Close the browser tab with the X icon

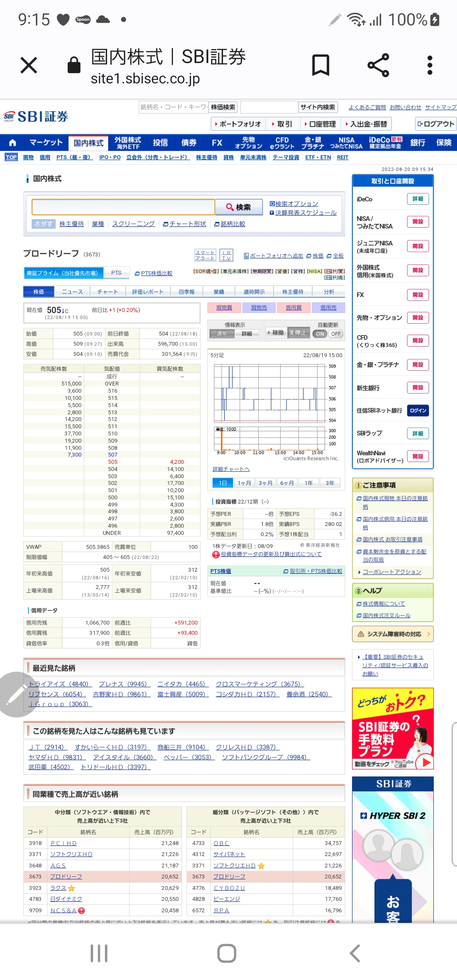(x=29, y=66)
